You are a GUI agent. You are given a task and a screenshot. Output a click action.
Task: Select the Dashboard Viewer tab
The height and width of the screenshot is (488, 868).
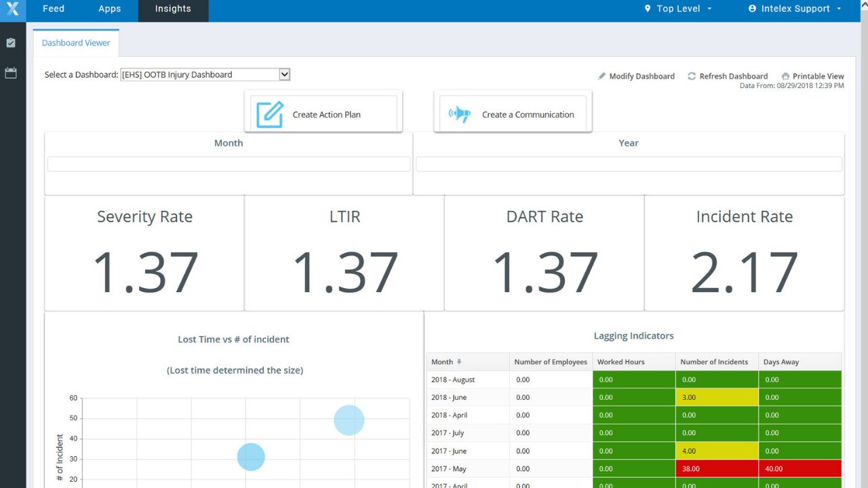point(75,42)
